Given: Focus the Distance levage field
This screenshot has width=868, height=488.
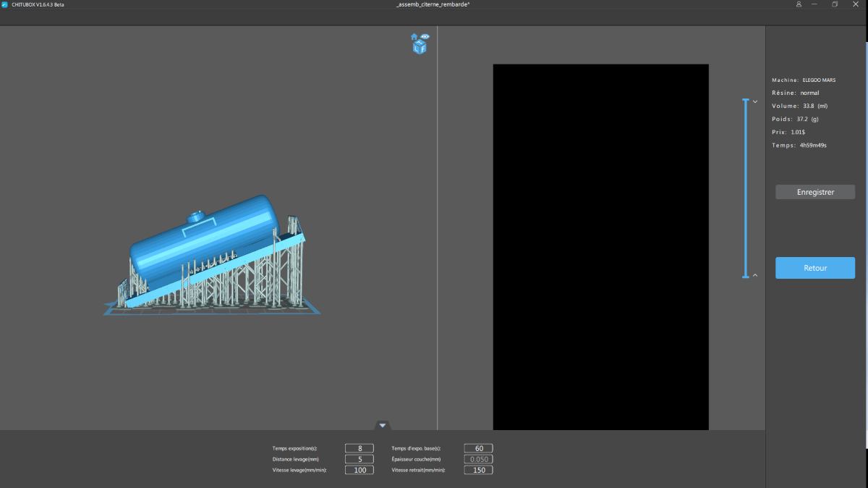Looking at the screenshot, I should [x=359, y=459].
